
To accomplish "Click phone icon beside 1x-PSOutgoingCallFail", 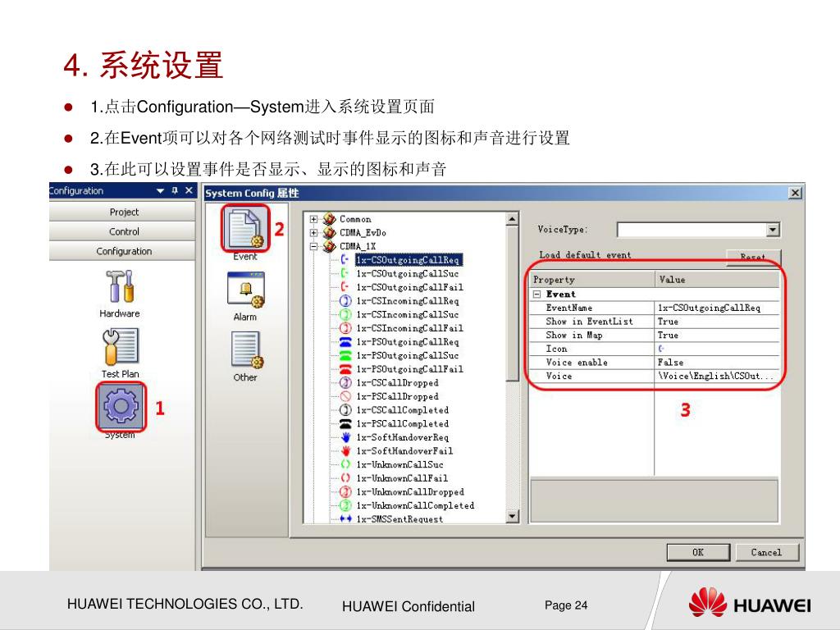I will click(x=345, y=369).
